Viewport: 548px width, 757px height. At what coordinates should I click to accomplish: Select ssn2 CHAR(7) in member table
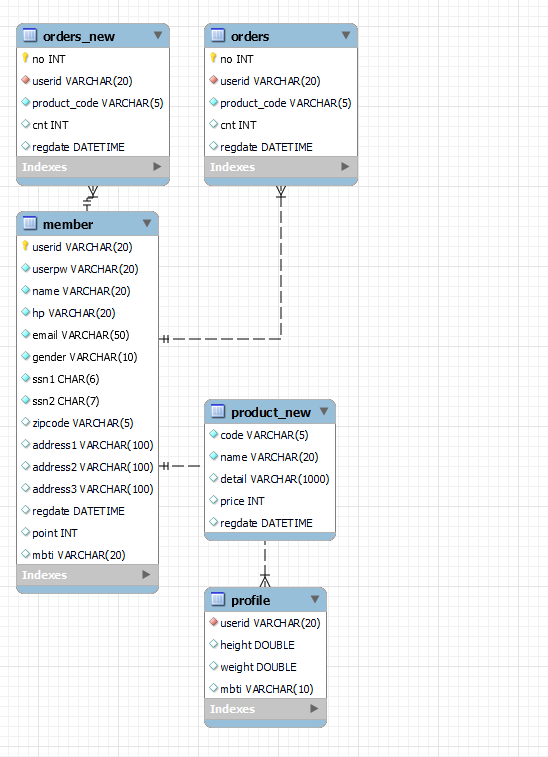click(x=66, y=401)
